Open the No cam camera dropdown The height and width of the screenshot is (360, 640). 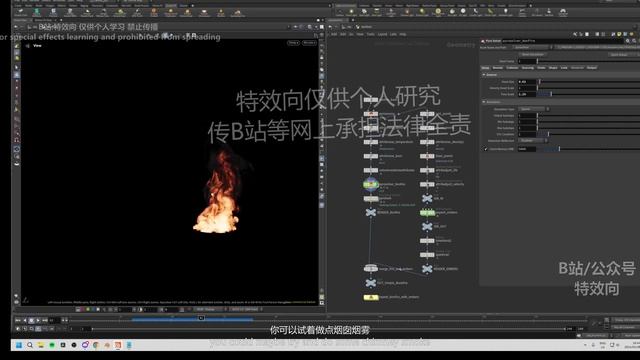click(x=309, y=42)
